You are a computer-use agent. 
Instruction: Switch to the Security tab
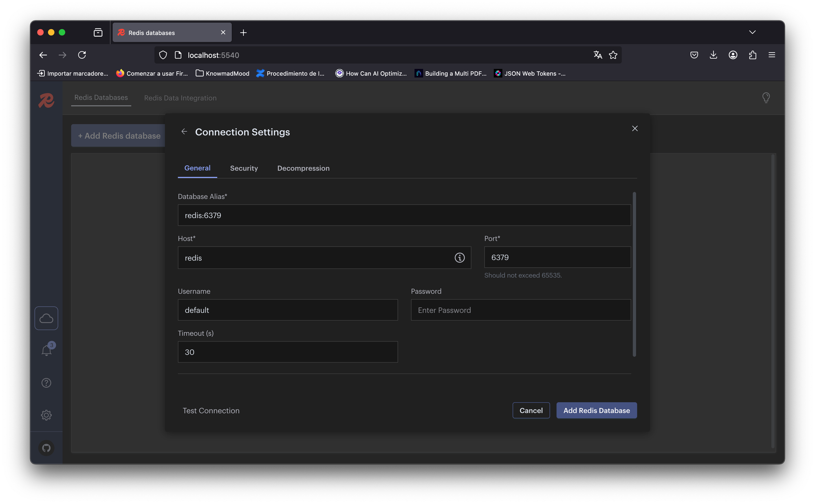coord(244,168)
